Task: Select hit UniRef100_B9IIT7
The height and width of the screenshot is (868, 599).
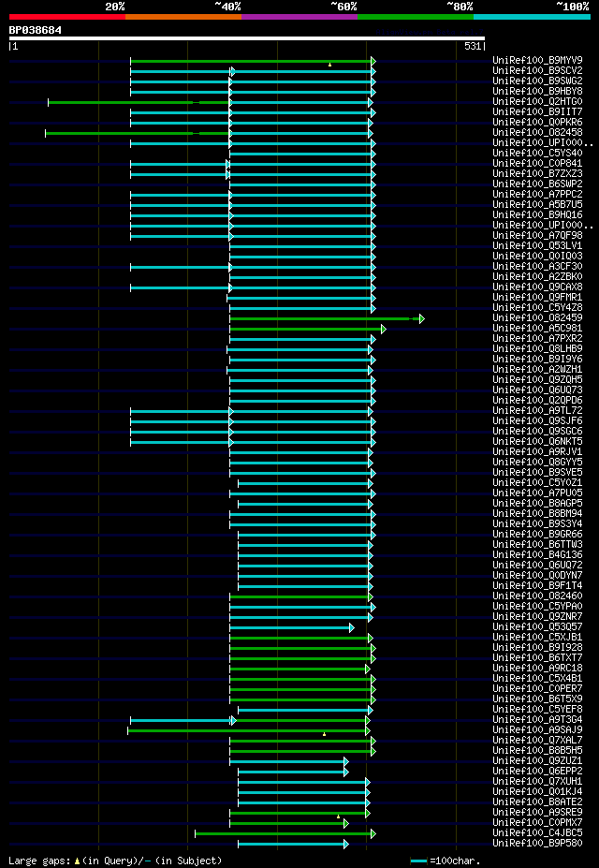Action: [537, 111]
